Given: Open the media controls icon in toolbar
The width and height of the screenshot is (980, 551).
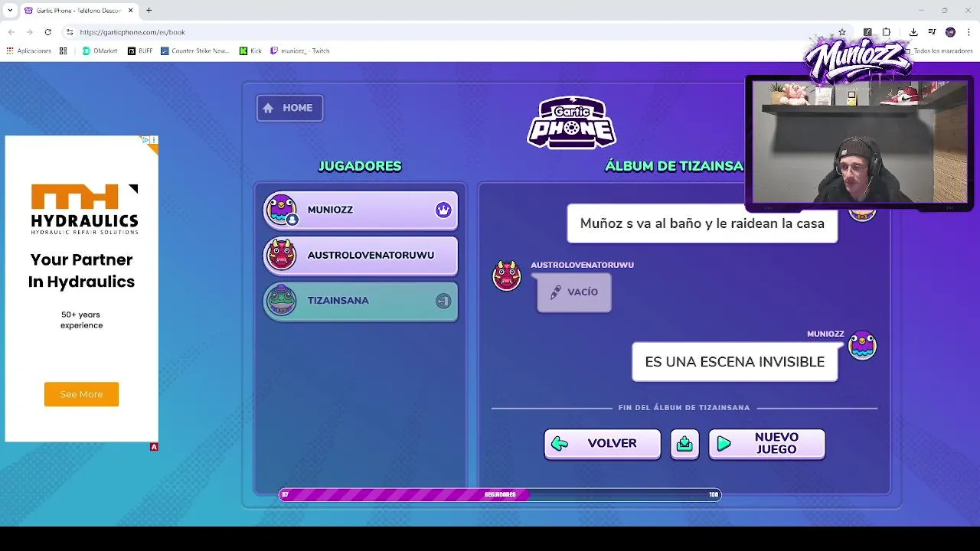Looking at the screenshot, I should pyautogui.click(x=932, y=32).
